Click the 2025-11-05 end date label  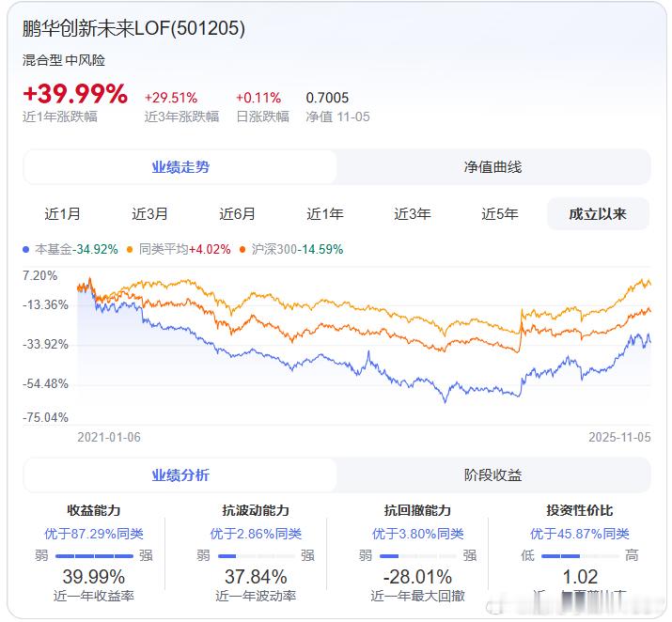pos(619,437)
